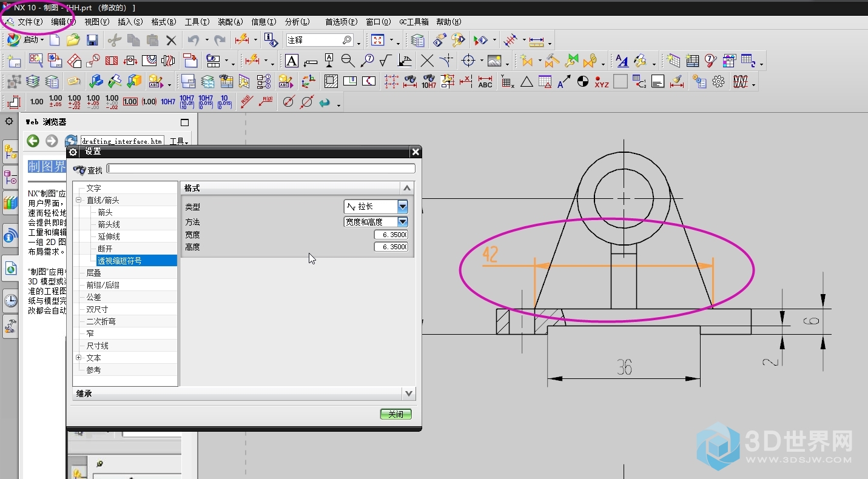Image resolution: width=868 pixels, height=479 pixels.
Task: Go back in the Web browser panel
Action: click(33, 141)
